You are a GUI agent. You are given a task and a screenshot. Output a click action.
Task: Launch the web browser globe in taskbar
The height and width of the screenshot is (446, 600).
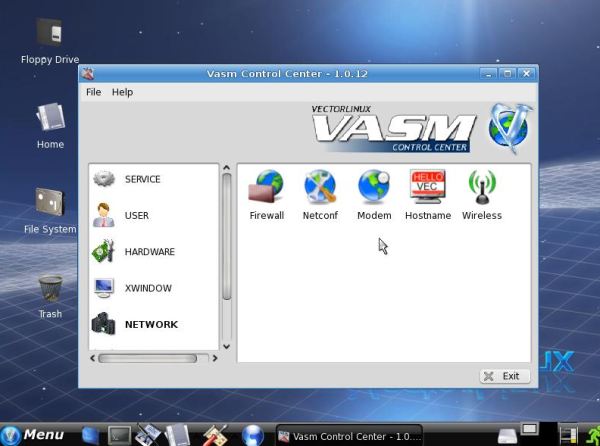(253, 436)
